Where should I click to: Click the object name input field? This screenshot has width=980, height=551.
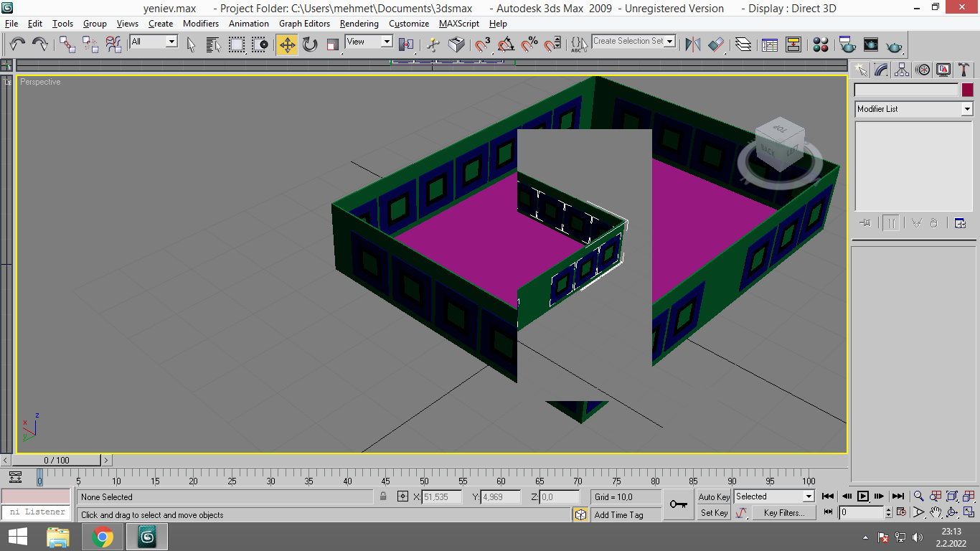[x=906, y=90]
